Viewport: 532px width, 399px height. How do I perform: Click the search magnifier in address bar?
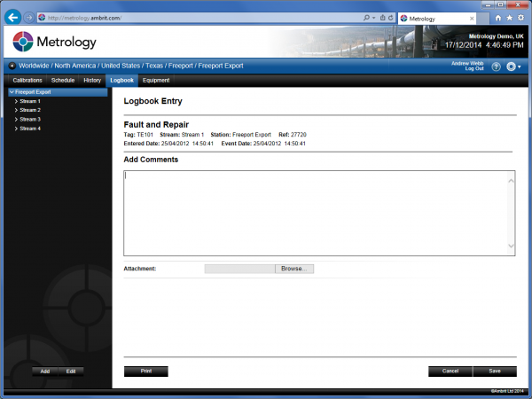pyautogui.click(x=366, y=18)
